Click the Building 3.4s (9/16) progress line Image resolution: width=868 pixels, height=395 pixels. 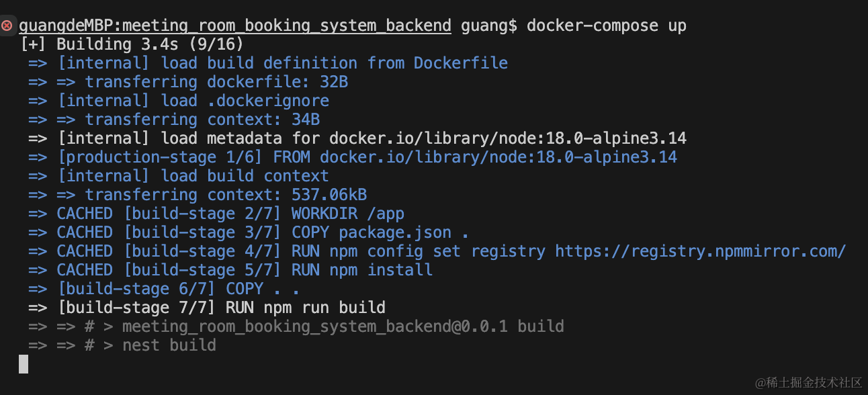click(x=132, y=45)
